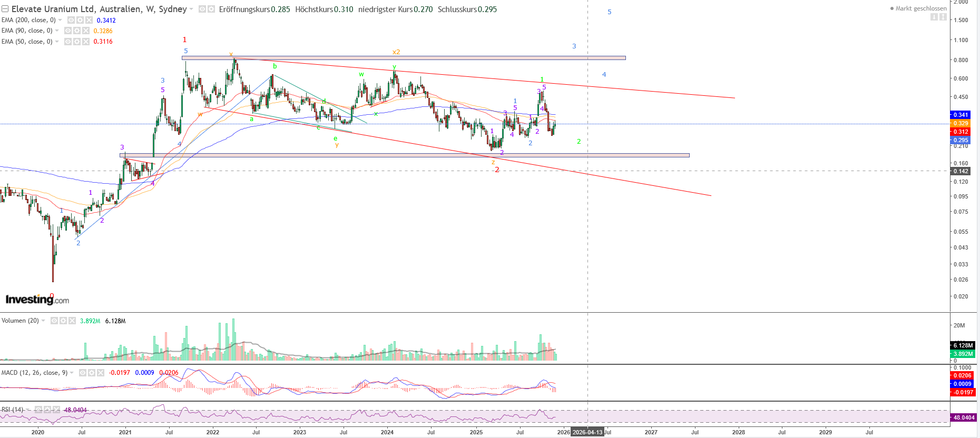Hide the EMA 200 line via eye icon
This screenshot has width=980, height=438.
click(x=71, y=20)
